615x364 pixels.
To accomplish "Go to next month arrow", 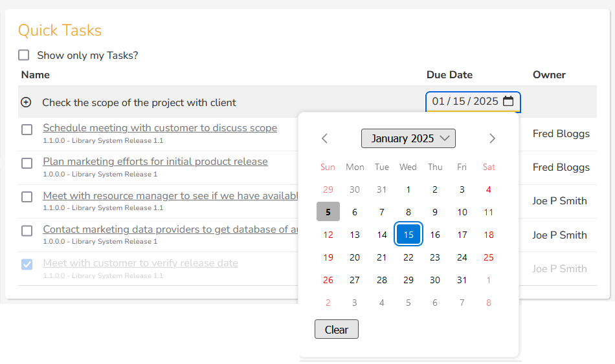I will [x=492, y=138].
